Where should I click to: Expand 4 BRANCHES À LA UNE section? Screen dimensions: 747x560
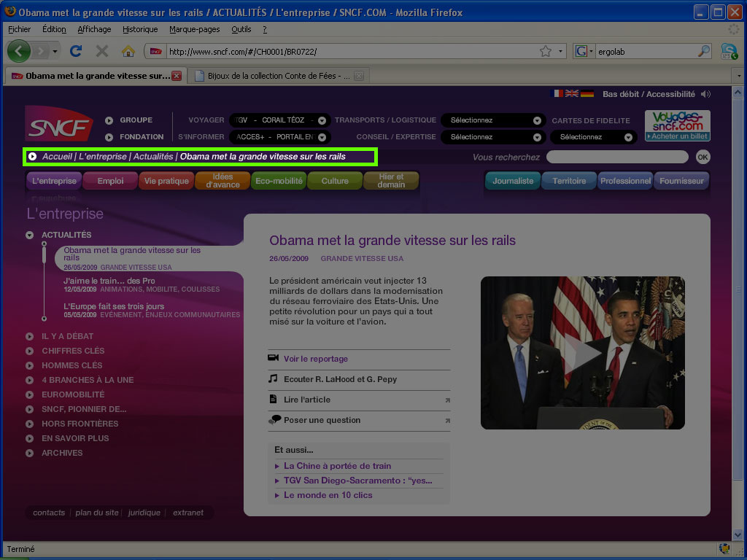point(29,380)
